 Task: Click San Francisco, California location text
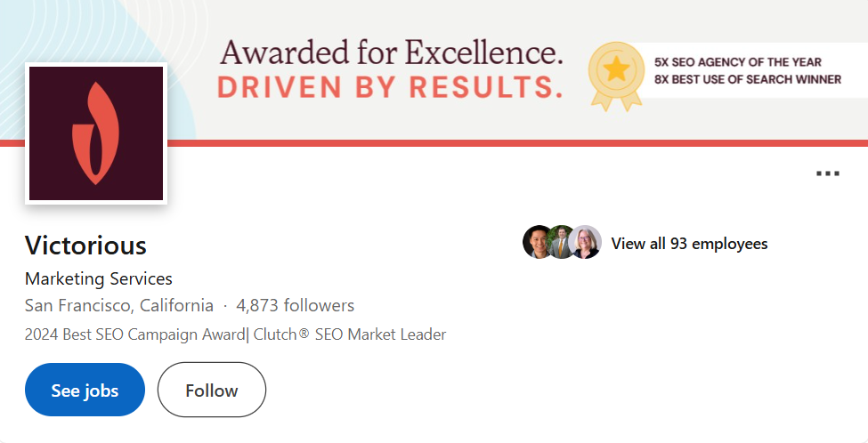coord(119,306)
